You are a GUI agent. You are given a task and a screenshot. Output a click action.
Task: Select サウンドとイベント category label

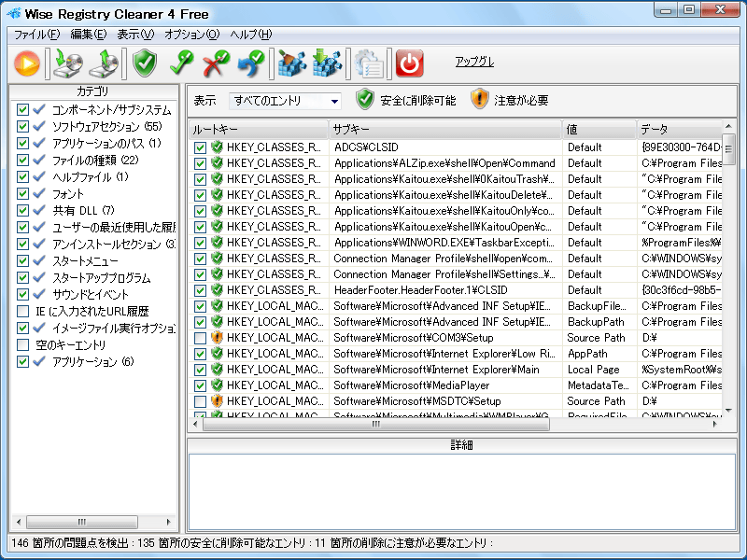[x=91, y=294]
